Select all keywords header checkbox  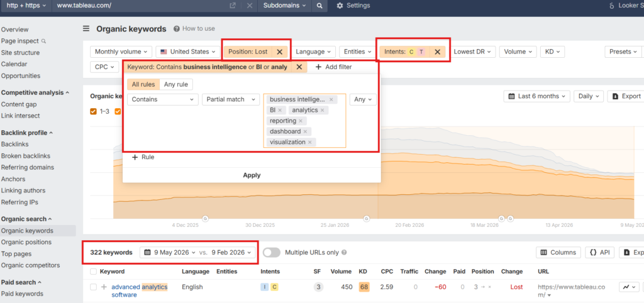(x=93, y=272)
